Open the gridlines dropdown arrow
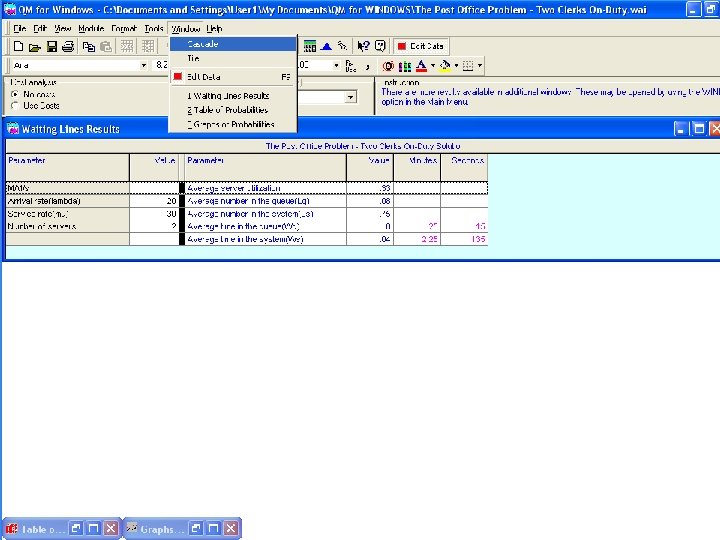 [x=480, y=66]
